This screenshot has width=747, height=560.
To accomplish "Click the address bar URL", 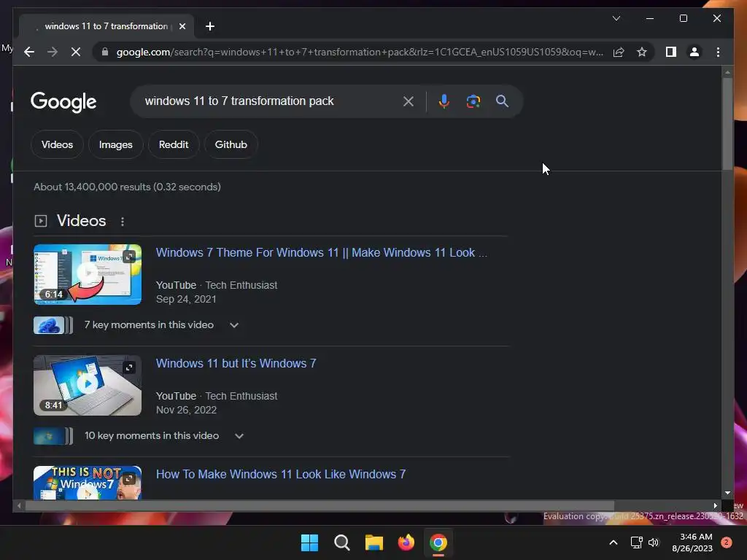I will tap(360, 52).
